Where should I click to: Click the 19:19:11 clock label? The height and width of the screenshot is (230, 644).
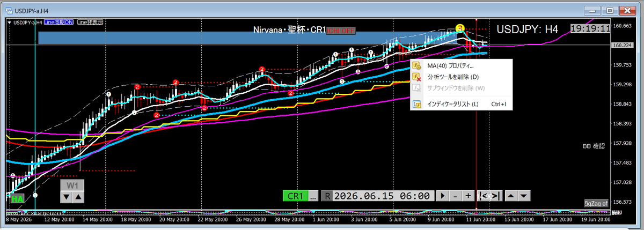click(x=590, y=28)
